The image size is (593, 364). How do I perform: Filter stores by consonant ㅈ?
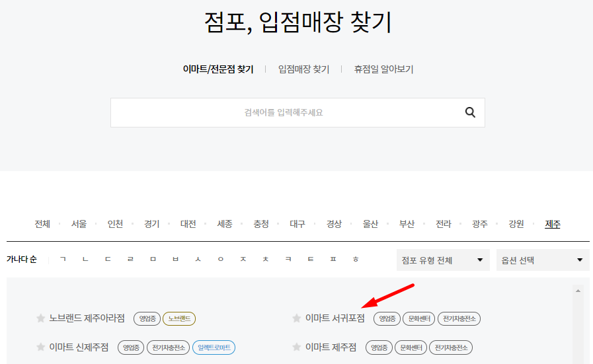click(x=243, y=260)
